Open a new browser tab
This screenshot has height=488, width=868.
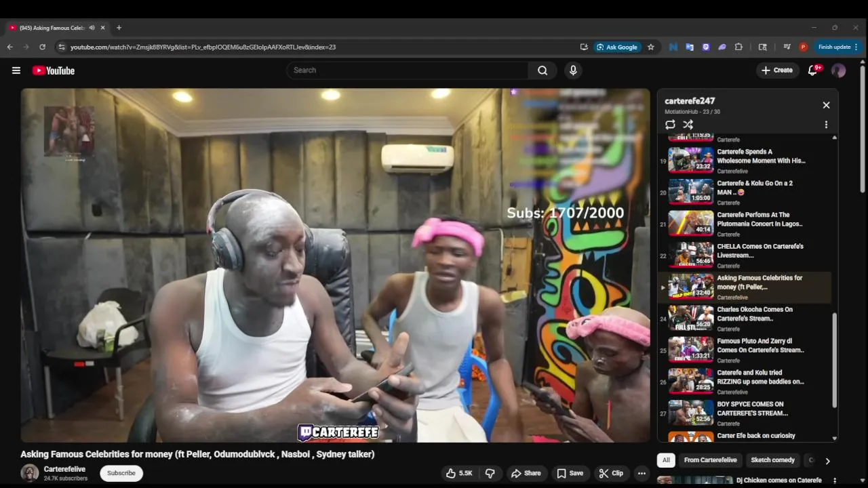tap(119, 28)
